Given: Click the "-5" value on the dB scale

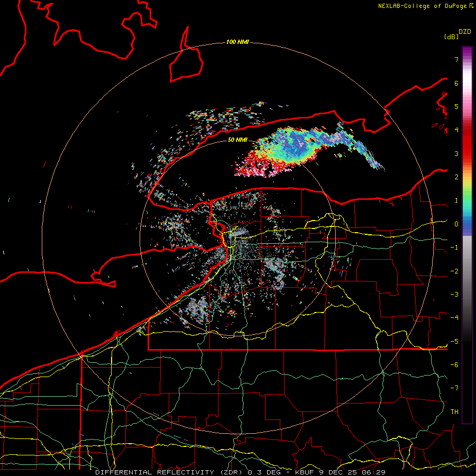Looking at the screenshot, I should click(x=454, y=342).
